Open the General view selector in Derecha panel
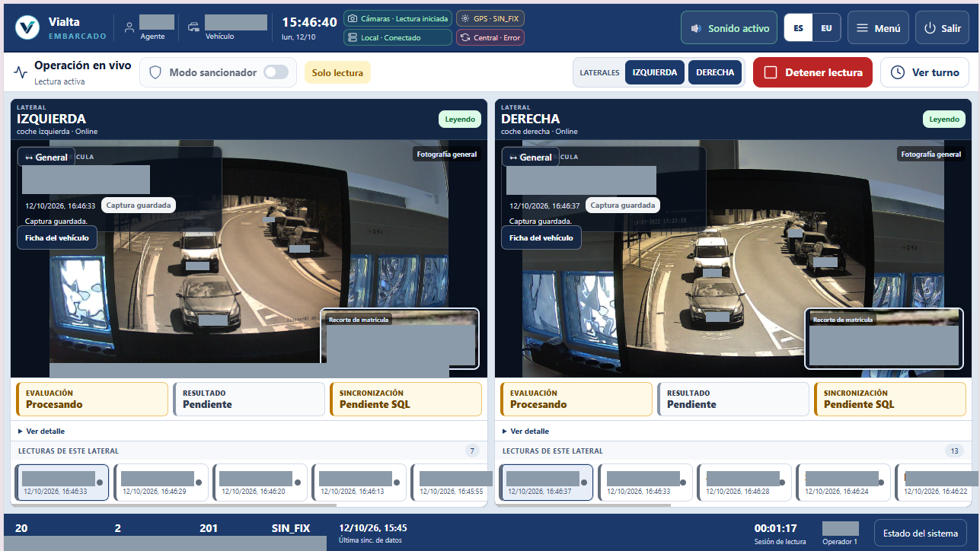This screenshot has height=551, width=980. 531,158
